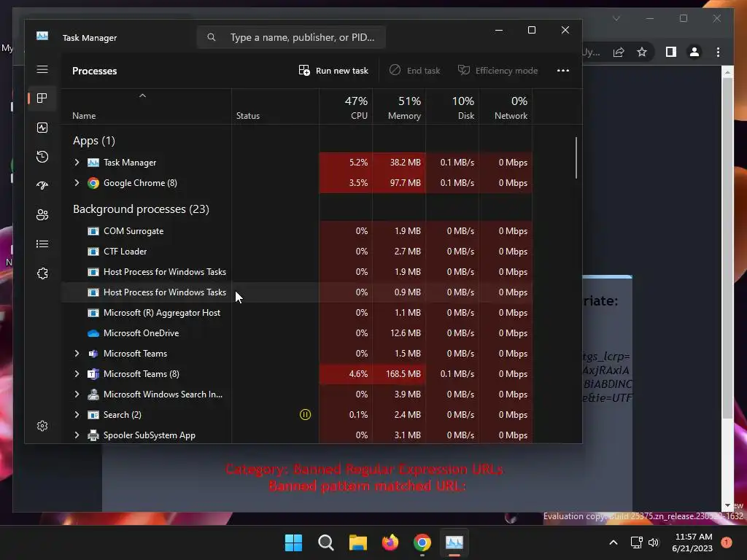This screenshot has width=747, height=560.
Task: Click the Background processes (23) heading
Action: pyautogui.click(x=141, y=209)
